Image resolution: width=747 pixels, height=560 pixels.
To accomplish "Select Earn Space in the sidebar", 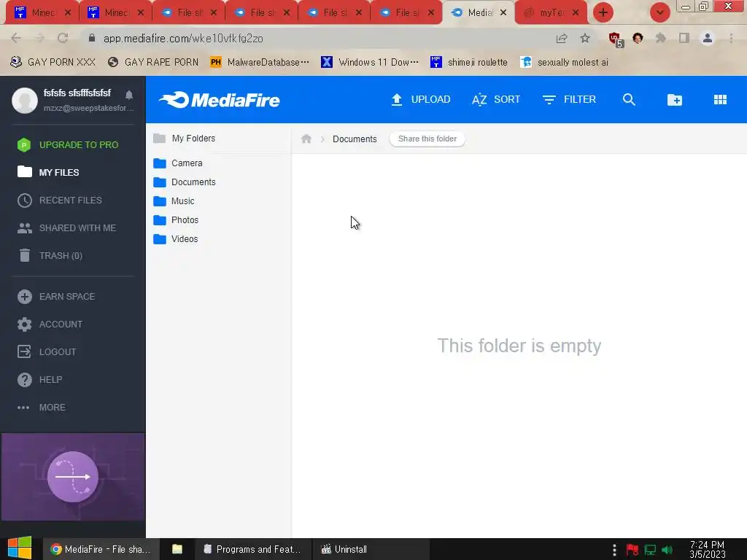I will (56, 297).
